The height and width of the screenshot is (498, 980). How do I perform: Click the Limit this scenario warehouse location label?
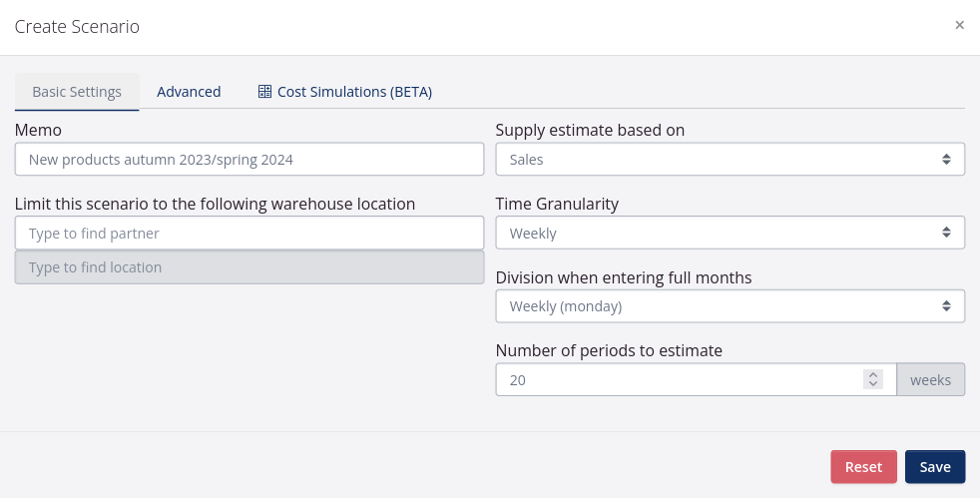click(215, 204)
